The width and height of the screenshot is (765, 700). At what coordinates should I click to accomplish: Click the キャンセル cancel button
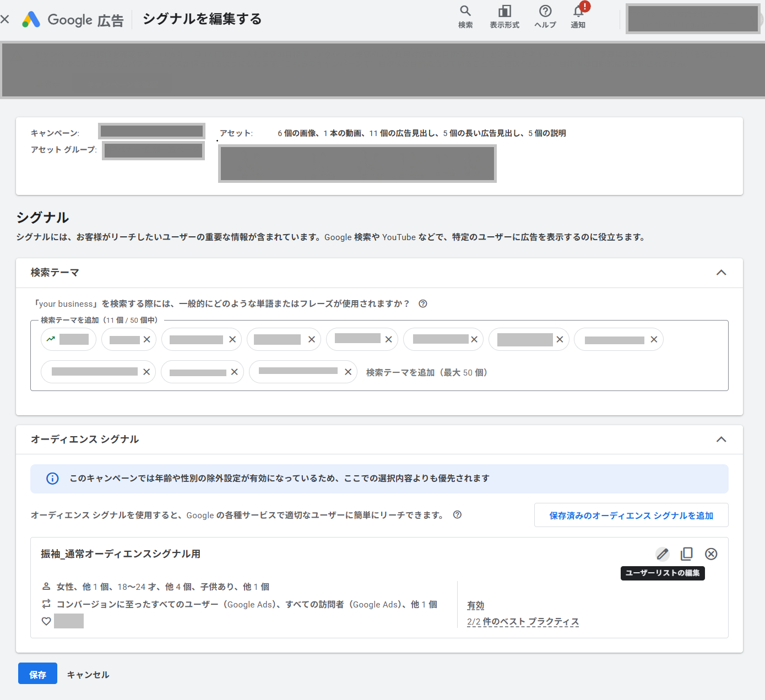click(x=88, y=675)
